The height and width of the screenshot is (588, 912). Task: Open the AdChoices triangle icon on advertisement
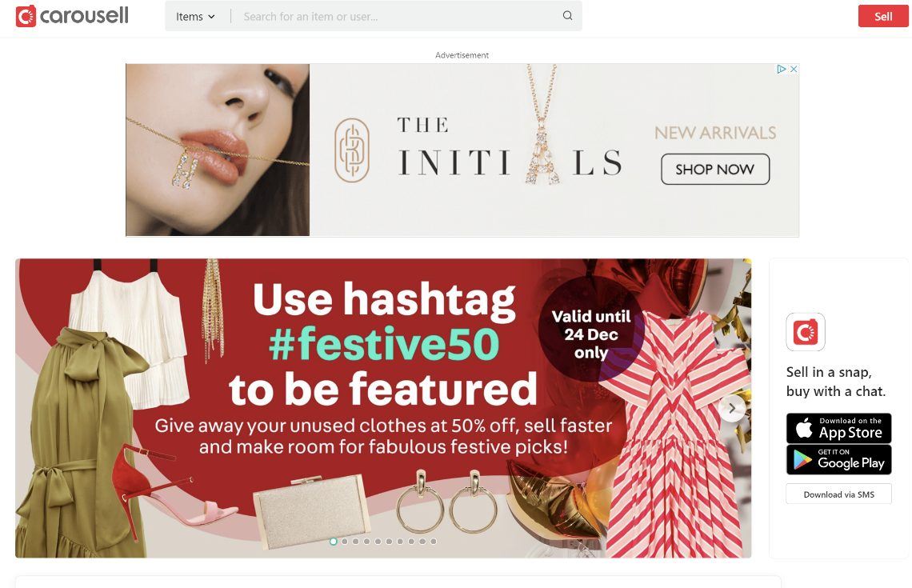point(781,69)
